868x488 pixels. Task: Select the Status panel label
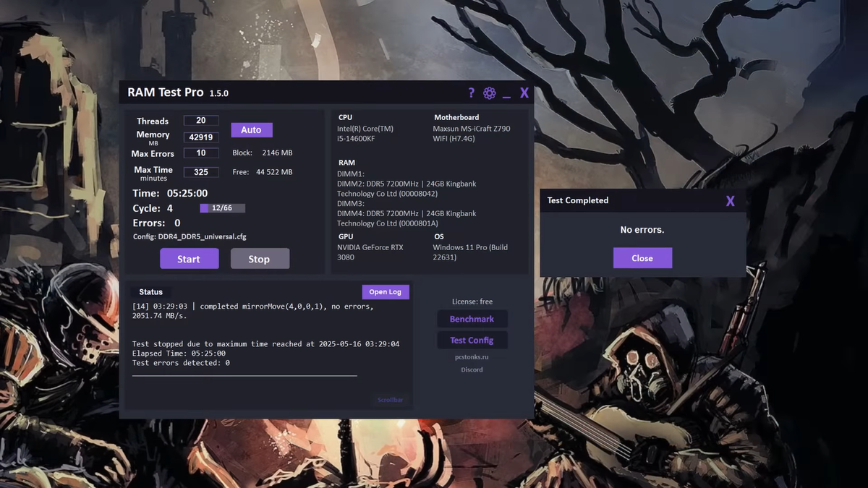point(151,292)
